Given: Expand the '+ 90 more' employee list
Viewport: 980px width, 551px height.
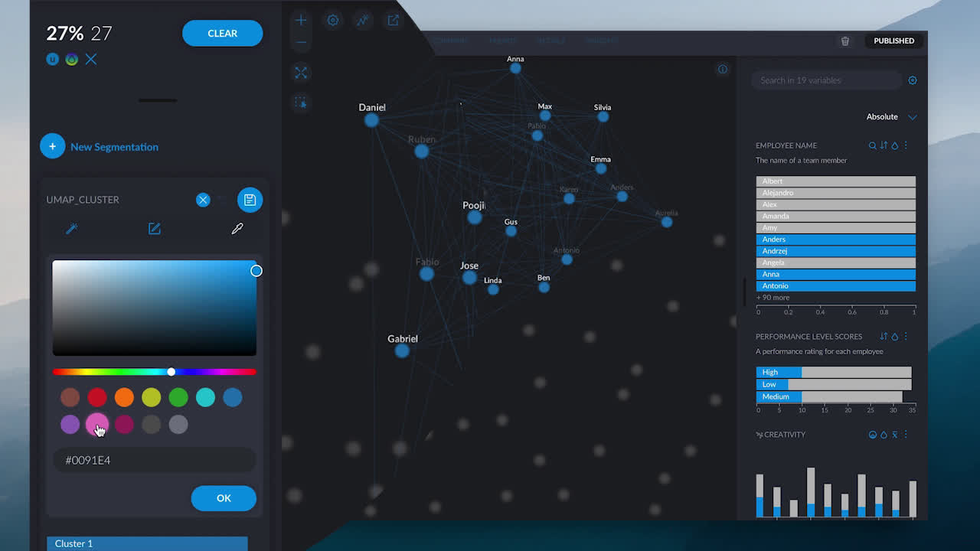Looking at the screenshot, I should click(x=773, y=298).
